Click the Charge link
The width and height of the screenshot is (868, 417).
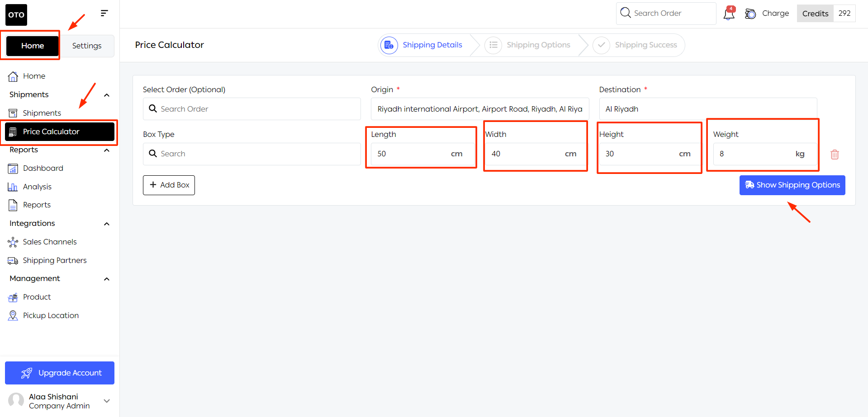(x=775, y=13)
